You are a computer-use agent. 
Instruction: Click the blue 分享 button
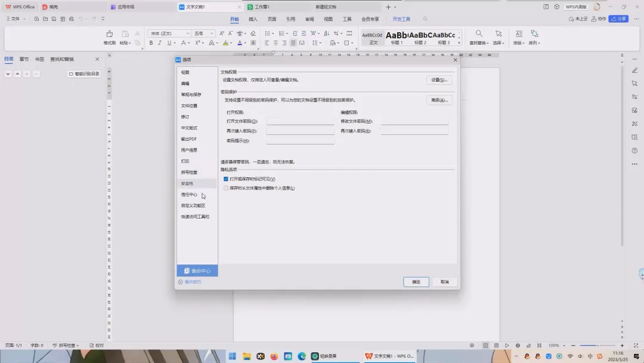pyautogui.click(x=618, y=19)
